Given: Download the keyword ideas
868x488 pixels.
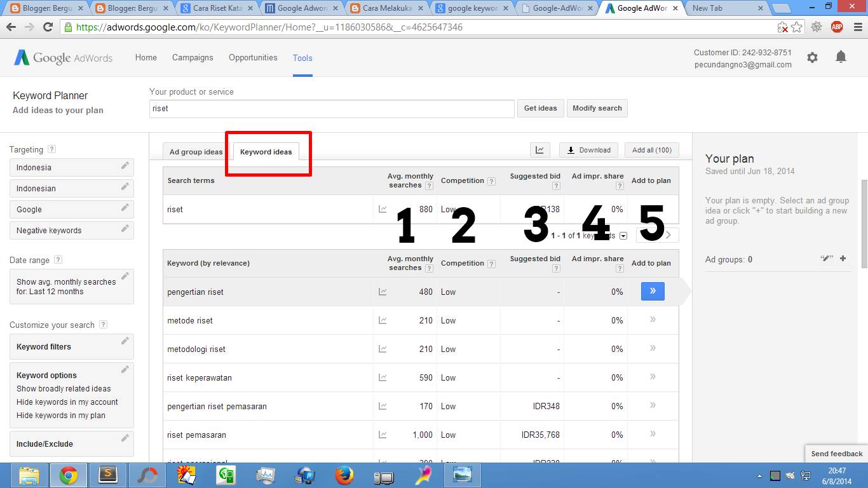Looking at the screenshot, I should point(588,150).
